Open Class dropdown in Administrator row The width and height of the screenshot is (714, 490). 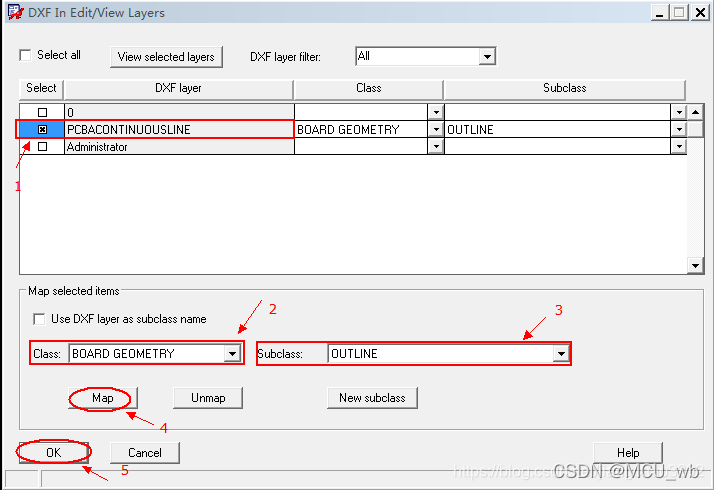[436, 147]
